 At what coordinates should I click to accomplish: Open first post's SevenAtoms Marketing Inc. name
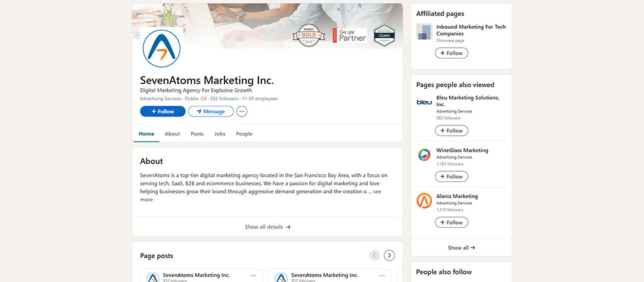click(196, 275)
